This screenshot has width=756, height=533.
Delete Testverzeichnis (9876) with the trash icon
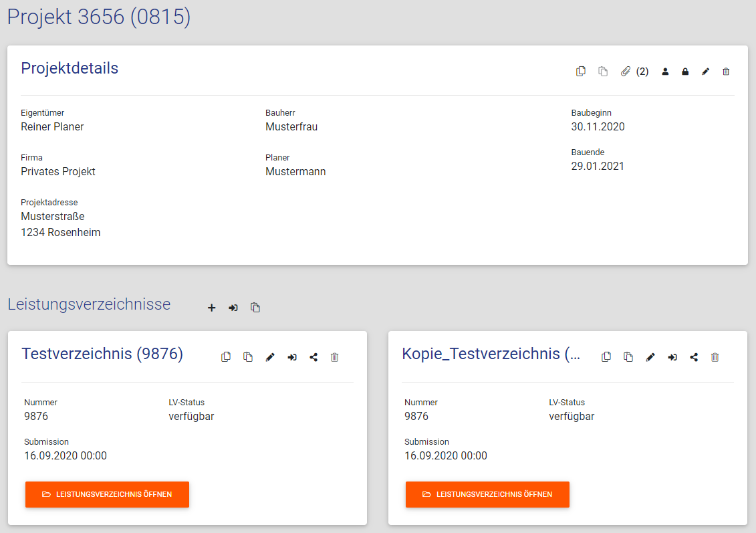click(x=335, y=357)
